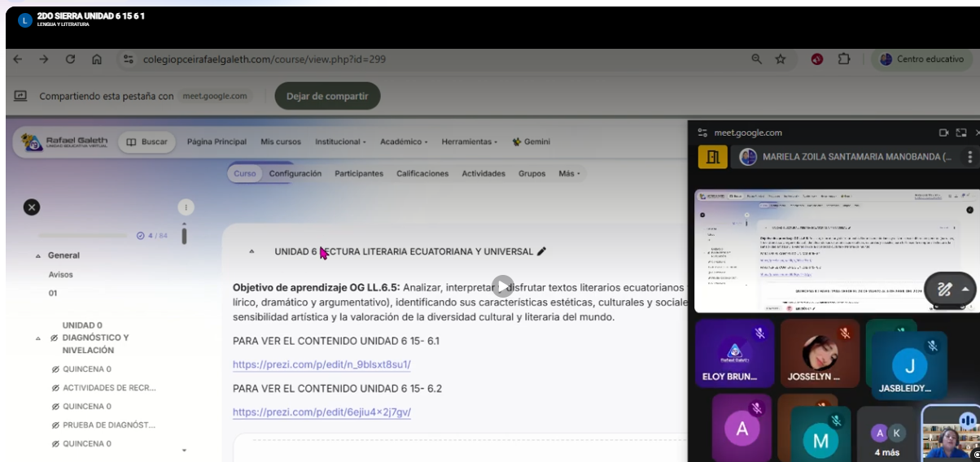Open the Académico dropdown menu

[x=404, y=142]
